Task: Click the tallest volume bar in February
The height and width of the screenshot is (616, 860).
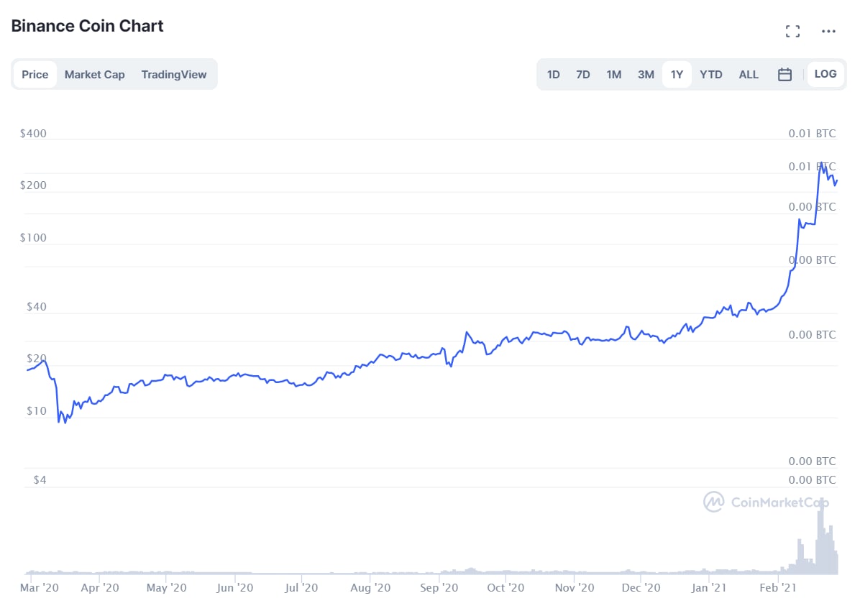Action: pyautogui.click(x=822, y=537)
